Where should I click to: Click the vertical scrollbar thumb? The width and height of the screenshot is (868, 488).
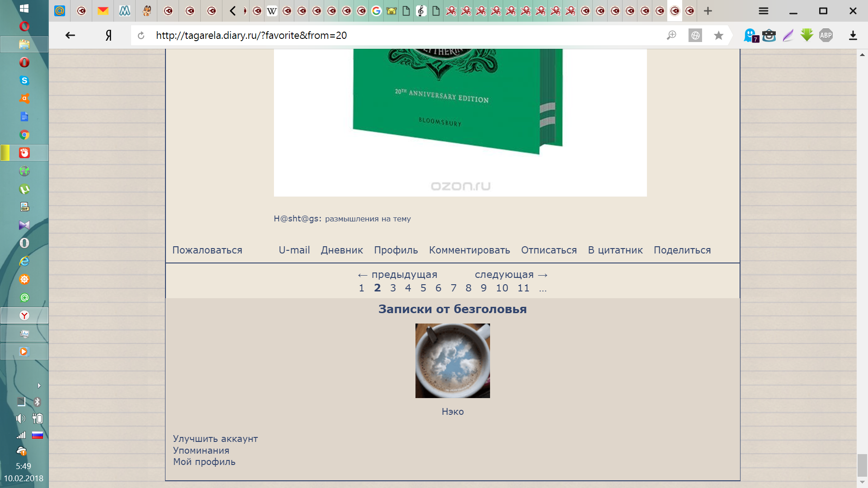click(x=862, y=465)
